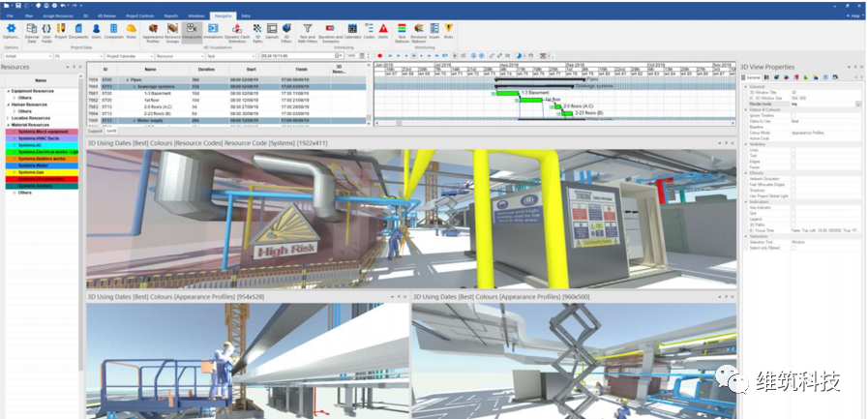Switch to the Gantt tab below the table
The height and width of the screenshot is (419, 868).
pyautogui.click(x=111, y=131)
